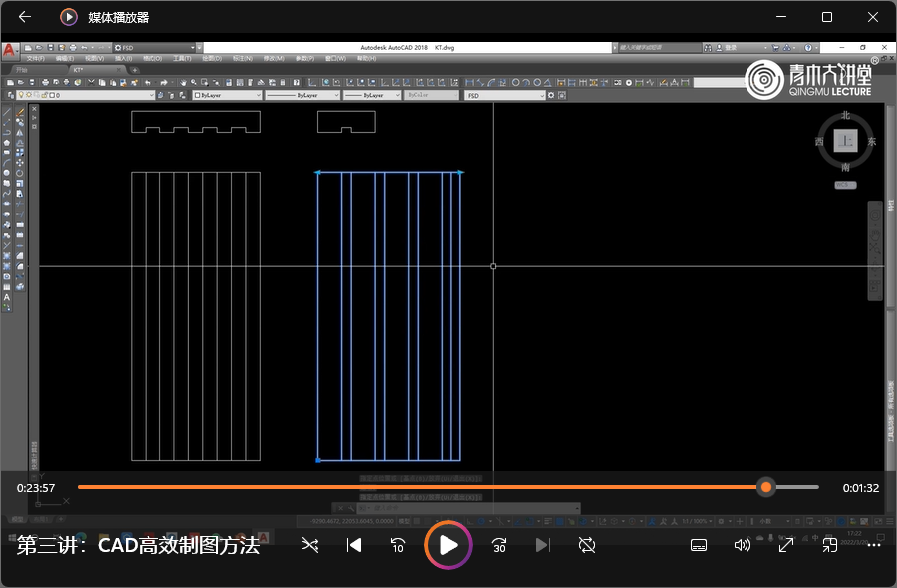Screen dimensions: 897x588
Task: Skip forward 30 seconds
Action: click(x=499, y=545)
